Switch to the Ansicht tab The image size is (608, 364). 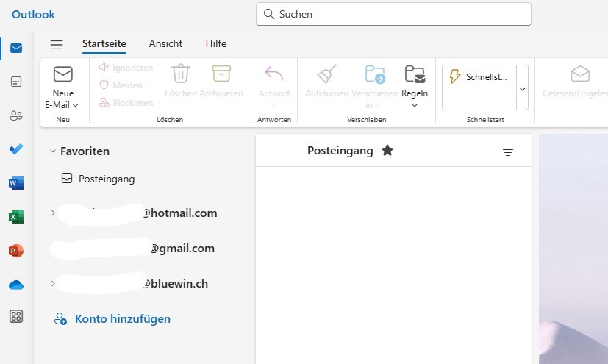point(165,44)
